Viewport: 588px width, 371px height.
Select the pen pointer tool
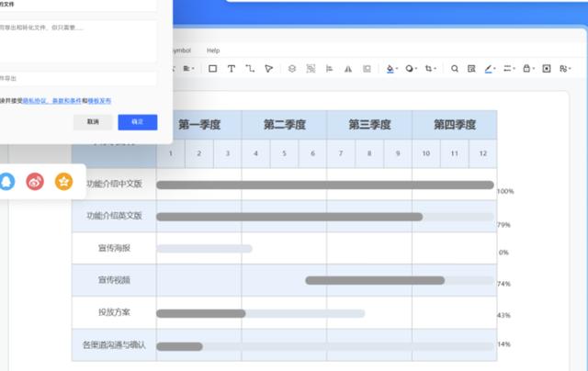[268, 69]
